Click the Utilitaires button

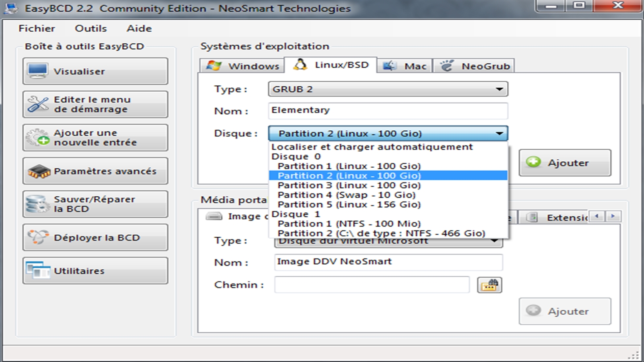pos(95,271)
